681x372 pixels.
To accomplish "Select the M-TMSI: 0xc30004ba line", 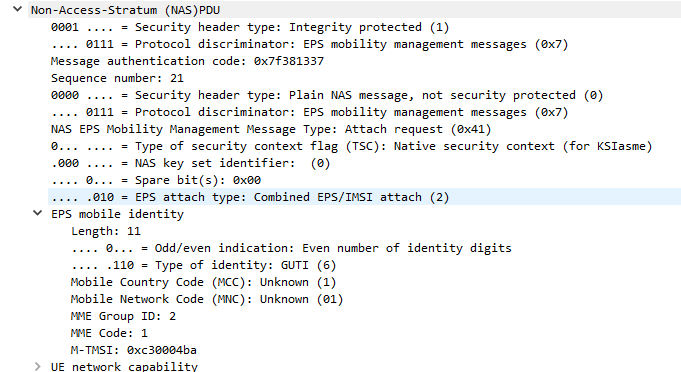I will point(134,350).
